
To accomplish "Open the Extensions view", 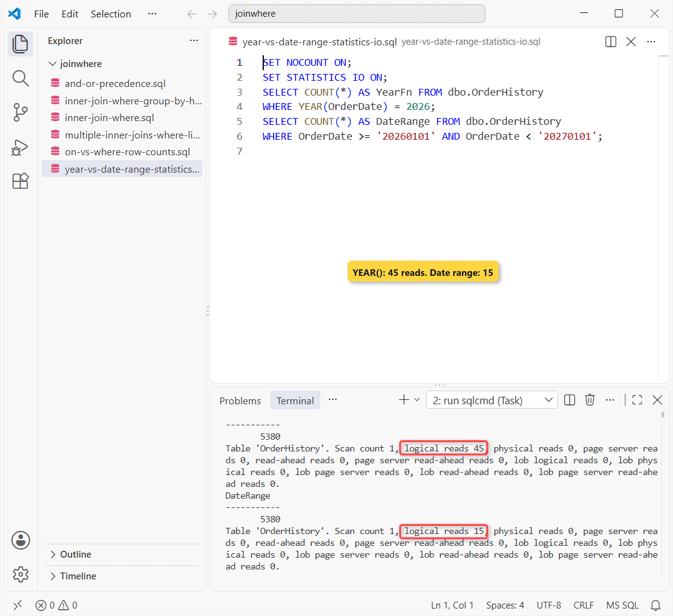I will [20, 181].
